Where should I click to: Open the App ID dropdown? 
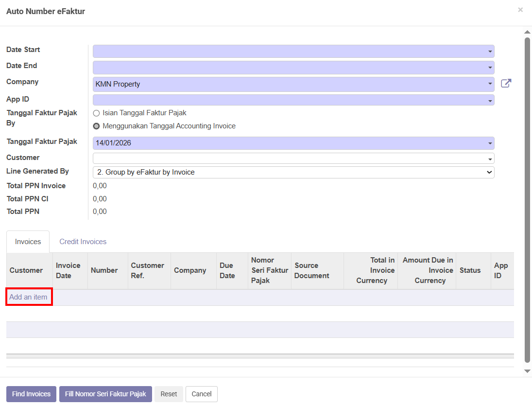pyautogui.click(x=490, y=100)
